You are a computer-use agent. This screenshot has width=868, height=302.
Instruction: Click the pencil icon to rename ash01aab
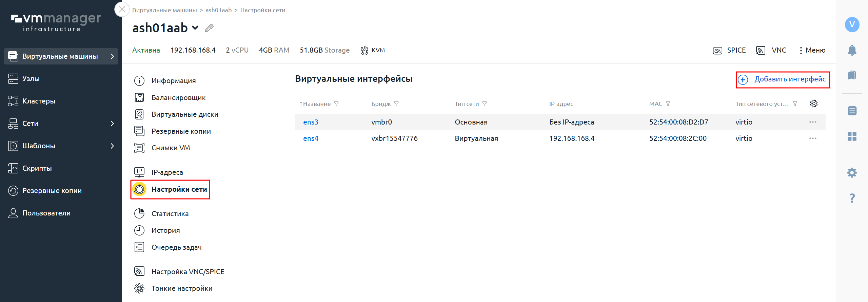click(x=209, y=28)
